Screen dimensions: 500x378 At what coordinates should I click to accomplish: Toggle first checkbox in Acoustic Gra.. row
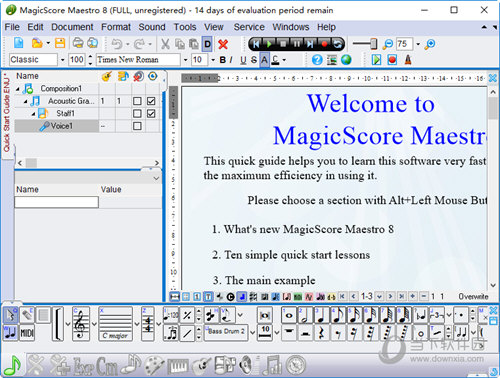(137, 101)
